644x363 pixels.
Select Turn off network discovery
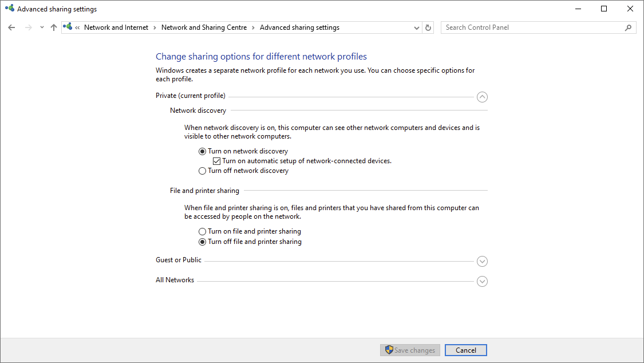click(x=202, y=171)
